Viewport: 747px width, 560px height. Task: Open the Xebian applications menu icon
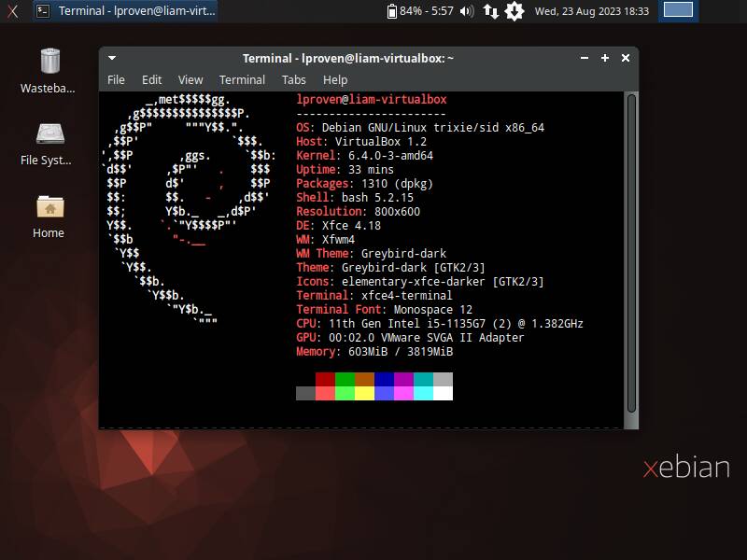(x=13, y=11)
